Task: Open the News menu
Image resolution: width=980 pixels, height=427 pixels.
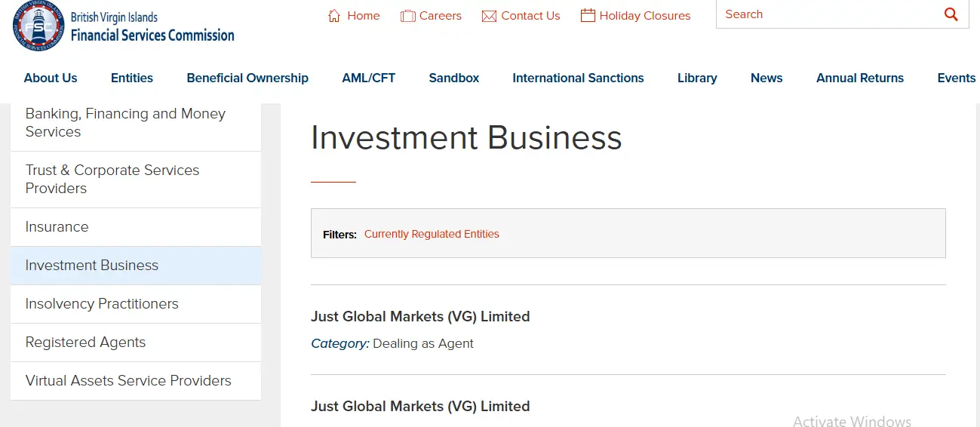Action: click(x=766, y=78)
